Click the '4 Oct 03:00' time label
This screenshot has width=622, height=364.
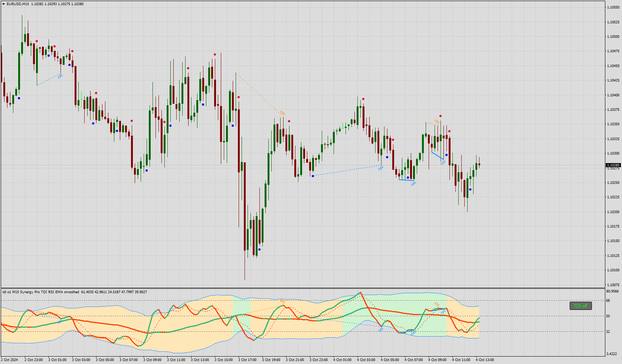[x=366, y=360]
